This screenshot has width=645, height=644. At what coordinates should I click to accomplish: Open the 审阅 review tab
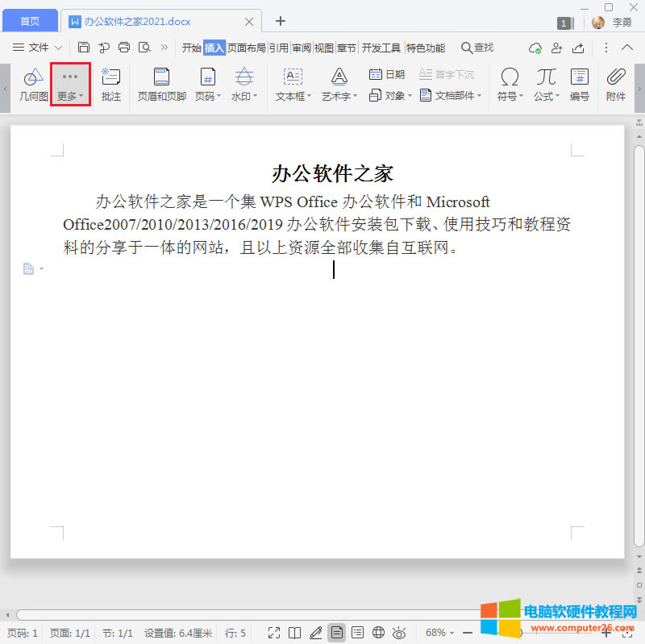pyautogui.click(x=302, y=48)
